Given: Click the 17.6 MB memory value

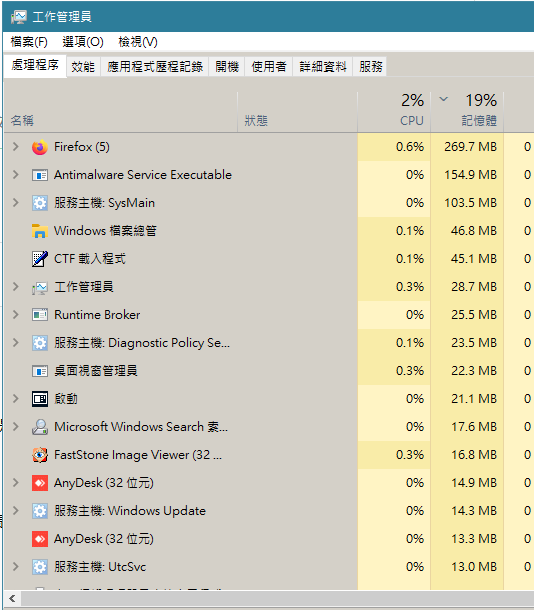Looking at the screenshot, I should click(x=473, y=427).
